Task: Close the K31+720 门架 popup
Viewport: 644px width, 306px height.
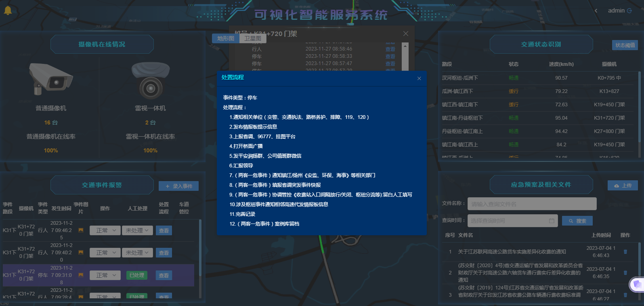Action: pyautogui.click(x=406, y=34)
